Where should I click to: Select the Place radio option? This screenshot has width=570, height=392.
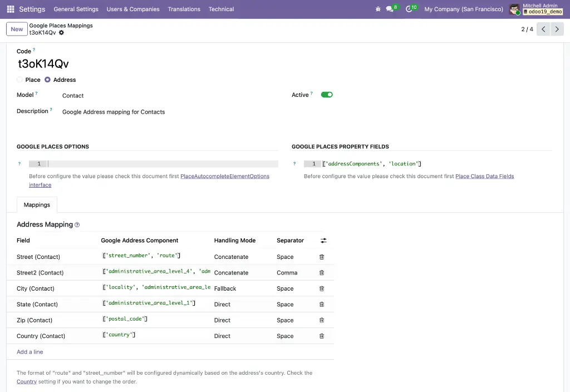click(19, 80)
